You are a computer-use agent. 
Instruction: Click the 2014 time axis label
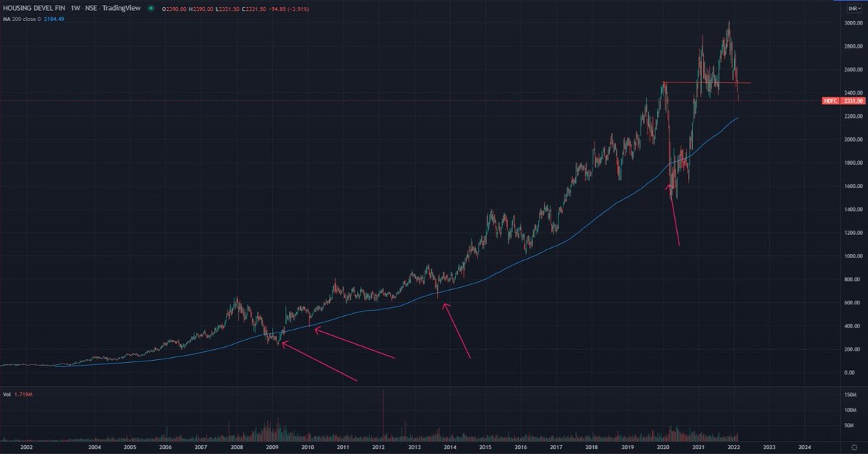pyautogui.click(x=450, y=447)
